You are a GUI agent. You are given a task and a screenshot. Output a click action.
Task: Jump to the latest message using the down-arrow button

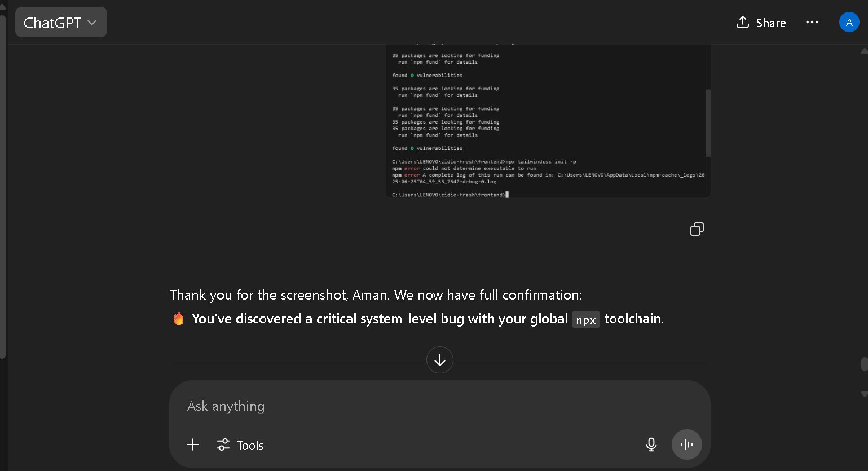coord(440,360)
